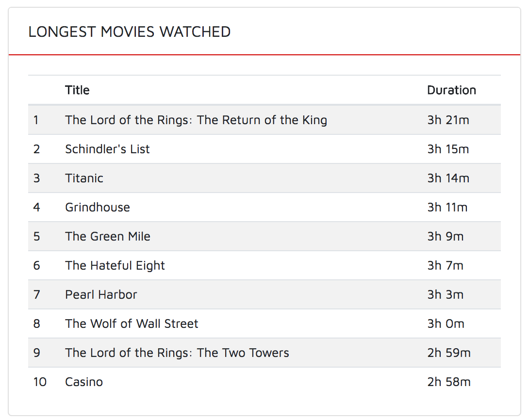This screenshot has height=420, width=529.
Task: Click The Lord of the Rings: The Two Towers
Action: [x=177, y=353]
